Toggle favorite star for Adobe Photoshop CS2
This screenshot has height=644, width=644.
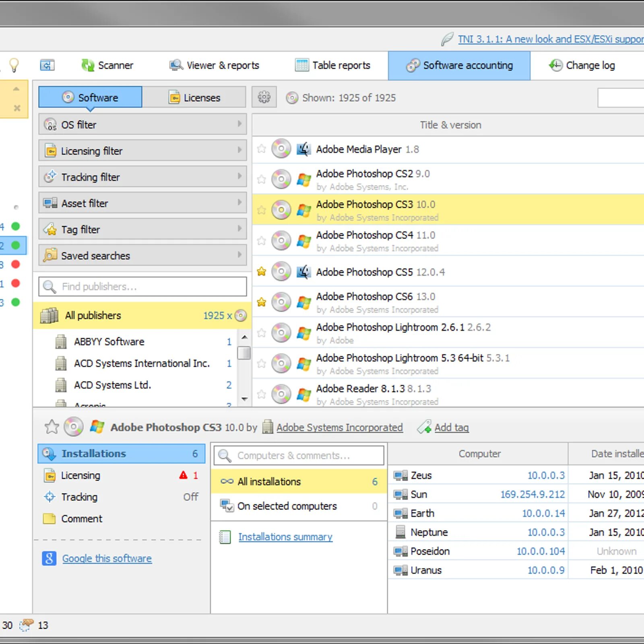click(x=262, y=179)
